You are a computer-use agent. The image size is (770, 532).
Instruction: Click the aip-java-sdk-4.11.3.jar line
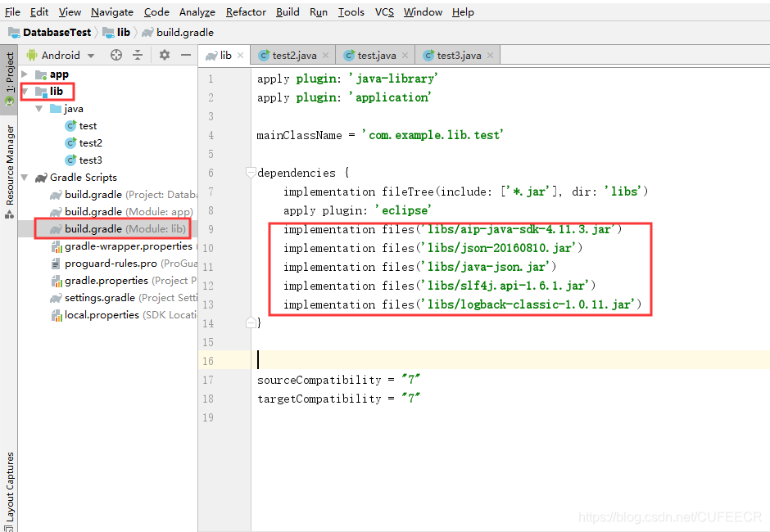coord(452,229)
